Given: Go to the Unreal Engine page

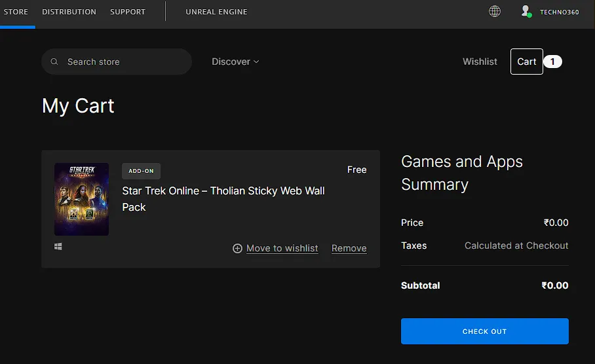Looking at the screenshot, I should [x=216, y=12].
